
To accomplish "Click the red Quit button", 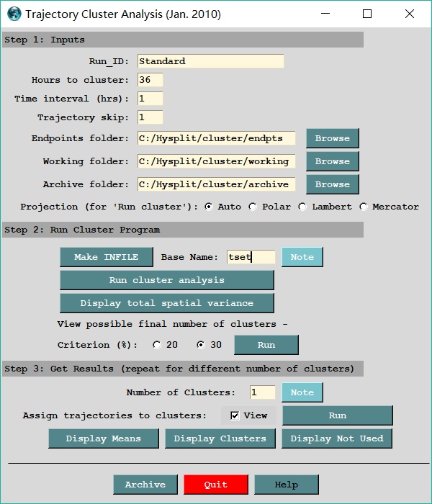I will coord(216,485).
